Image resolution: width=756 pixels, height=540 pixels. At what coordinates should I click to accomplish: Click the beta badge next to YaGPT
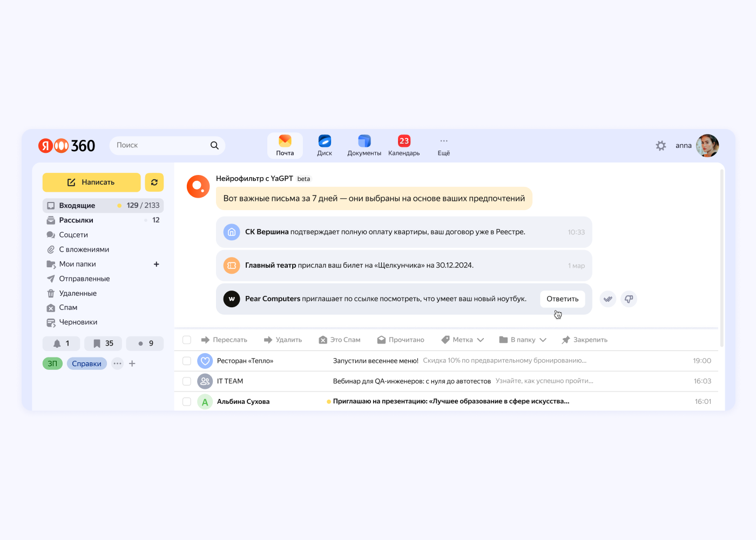tap(303, 179)
